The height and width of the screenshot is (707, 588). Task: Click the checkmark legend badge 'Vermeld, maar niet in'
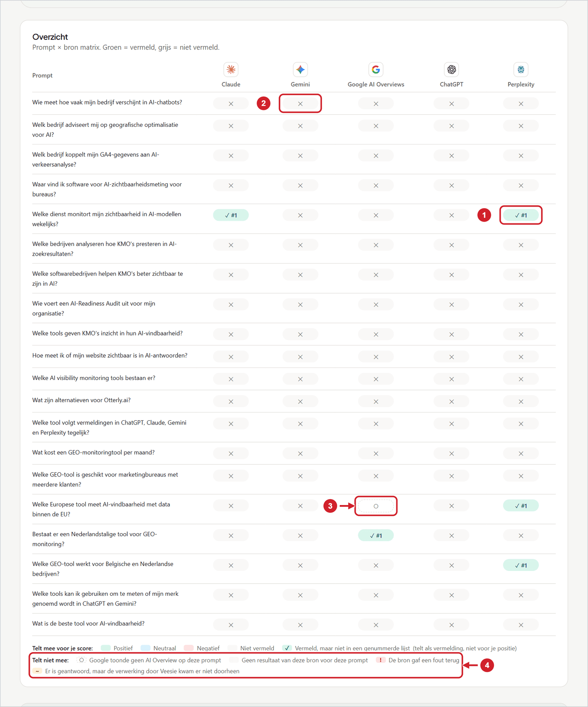[287, 648]
